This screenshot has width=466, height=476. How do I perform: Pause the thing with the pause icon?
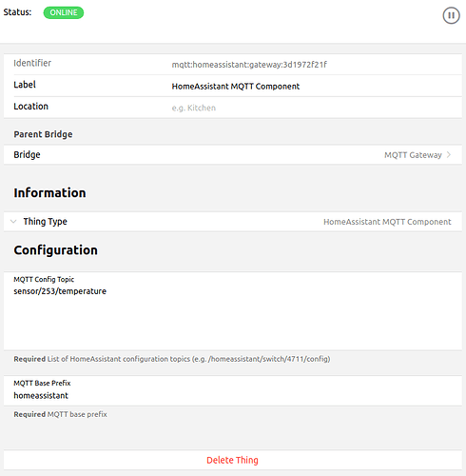pyautogui.click(x=451, y=15)
